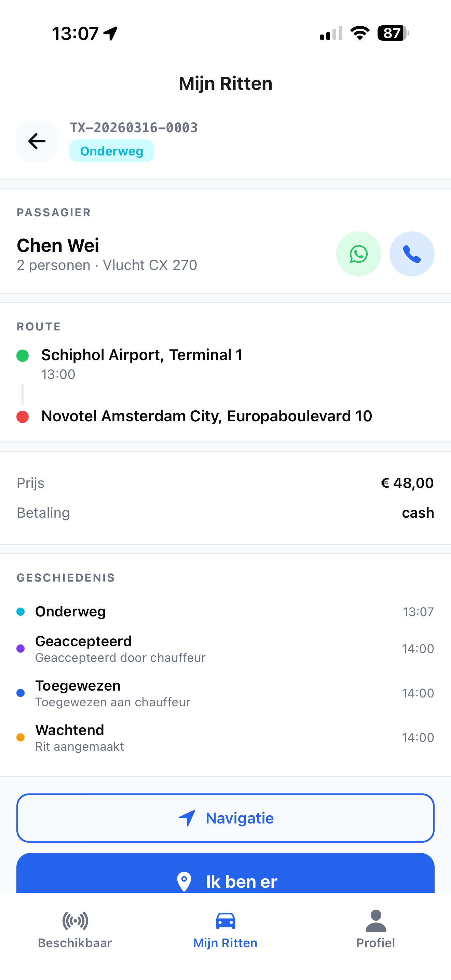Tap the Onderweg status badge
The image size is (451, 980).
coord(112,151)
